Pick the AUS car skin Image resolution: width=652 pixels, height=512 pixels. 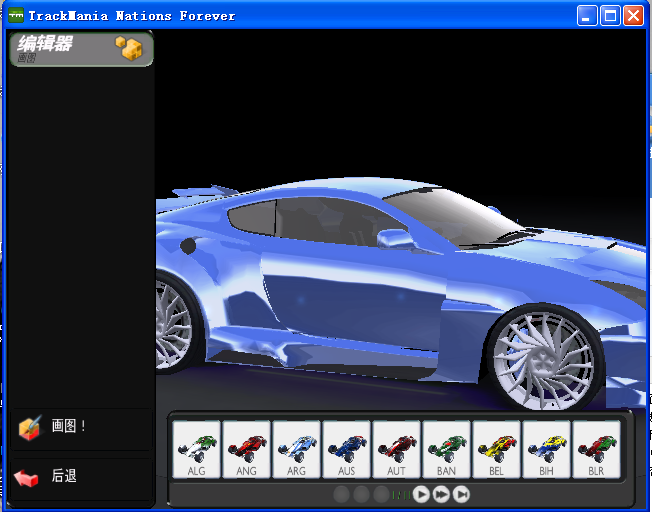coord(346,449)
